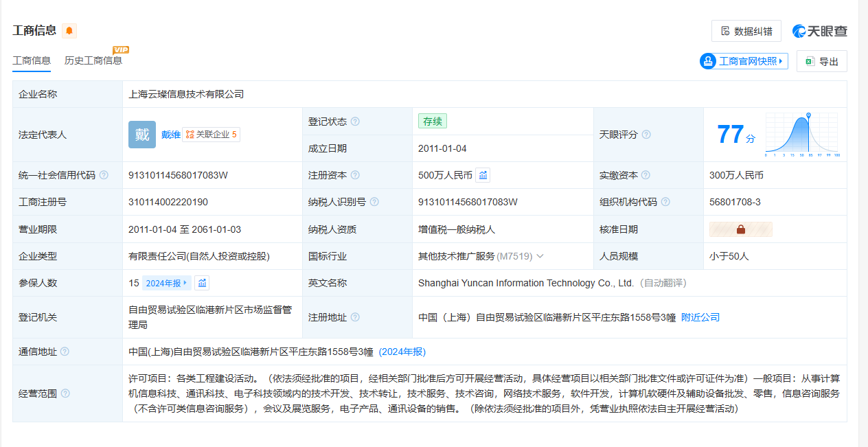Expand the 国标行业 M7519 chevron
This screenshot has width=868, height=447.
coord(540,256)
